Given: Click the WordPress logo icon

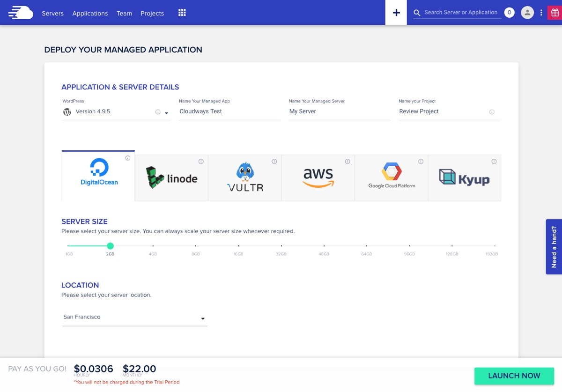Looking at the screenshot, I should click(67, 112).
